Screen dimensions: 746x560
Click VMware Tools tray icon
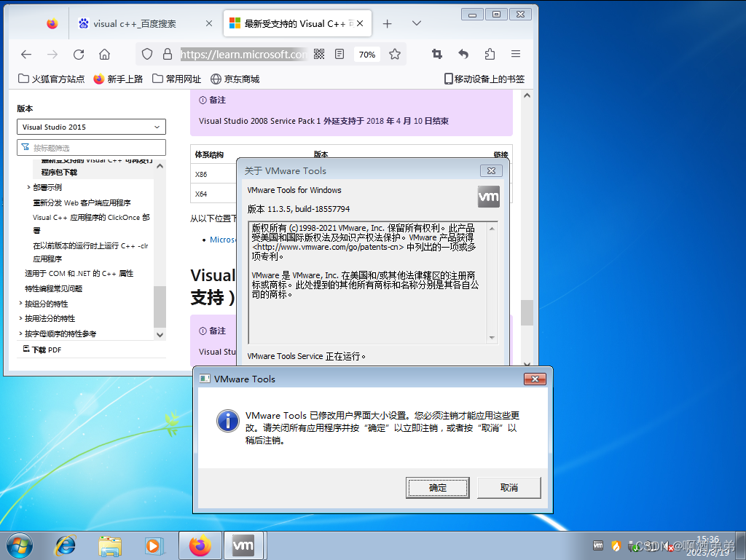[x=598, y=545]
